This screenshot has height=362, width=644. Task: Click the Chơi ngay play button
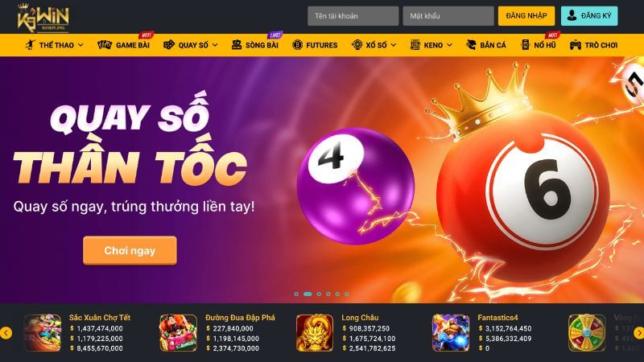point(130,250)
